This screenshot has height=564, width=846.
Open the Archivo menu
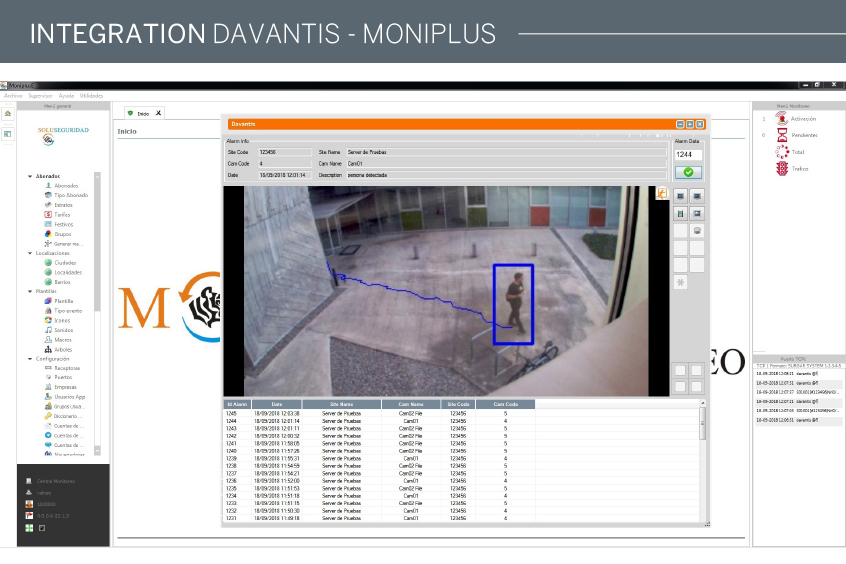(x=13, y=95)
